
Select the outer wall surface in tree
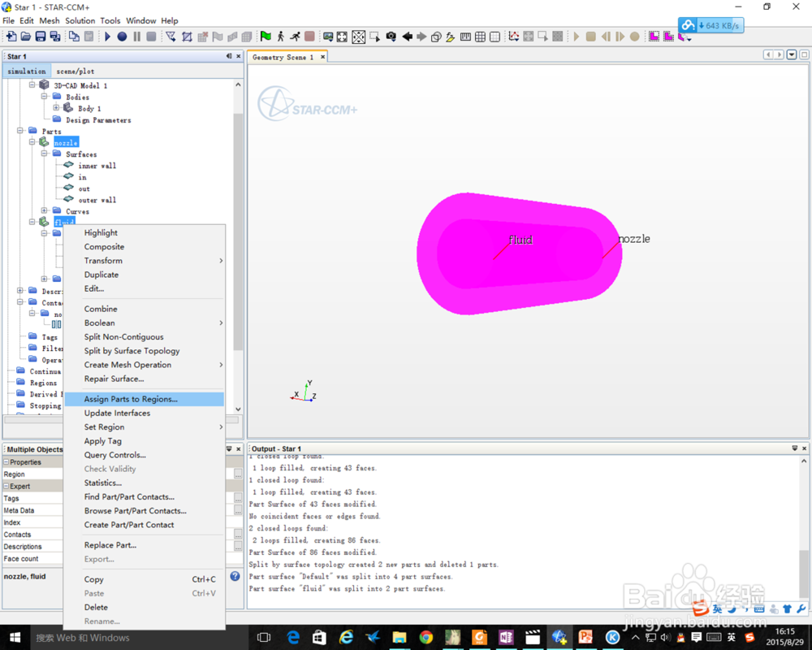(97, 200)
